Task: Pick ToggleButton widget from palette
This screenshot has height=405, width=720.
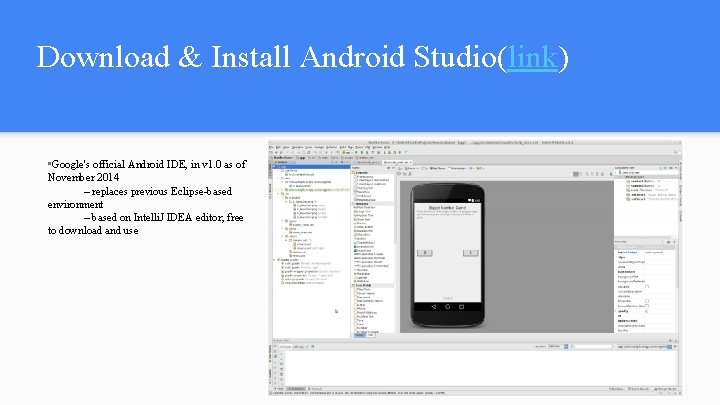Action: point(365,242)
